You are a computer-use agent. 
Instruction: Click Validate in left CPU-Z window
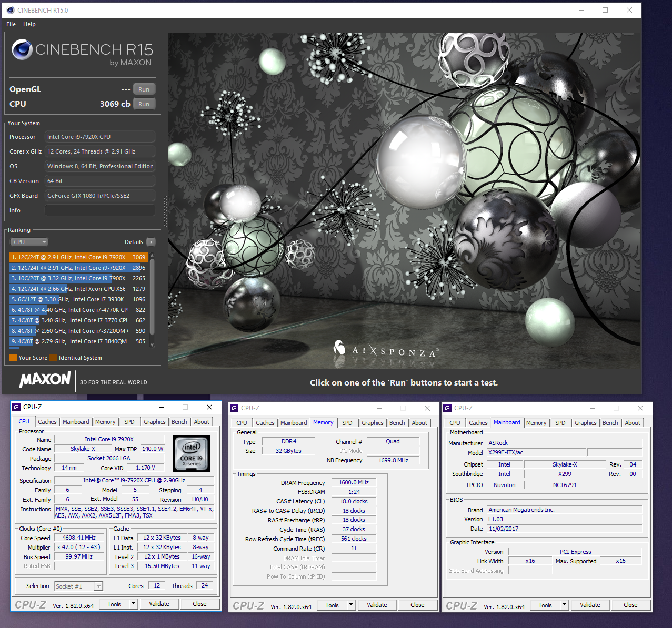click(159, 604)
